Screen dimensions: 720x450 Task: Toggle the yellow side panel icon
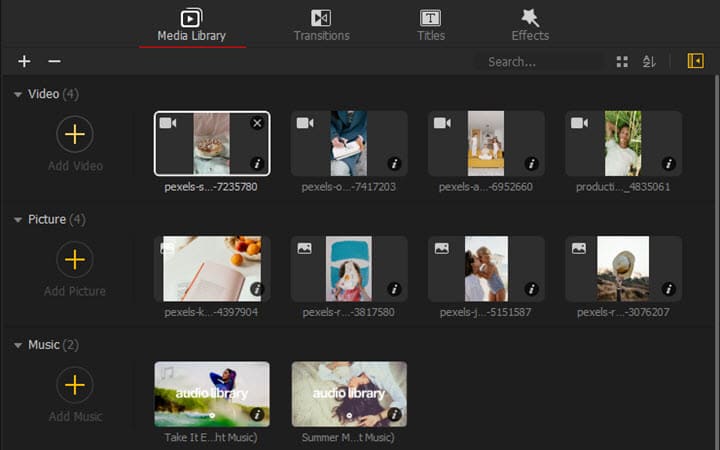695,62
